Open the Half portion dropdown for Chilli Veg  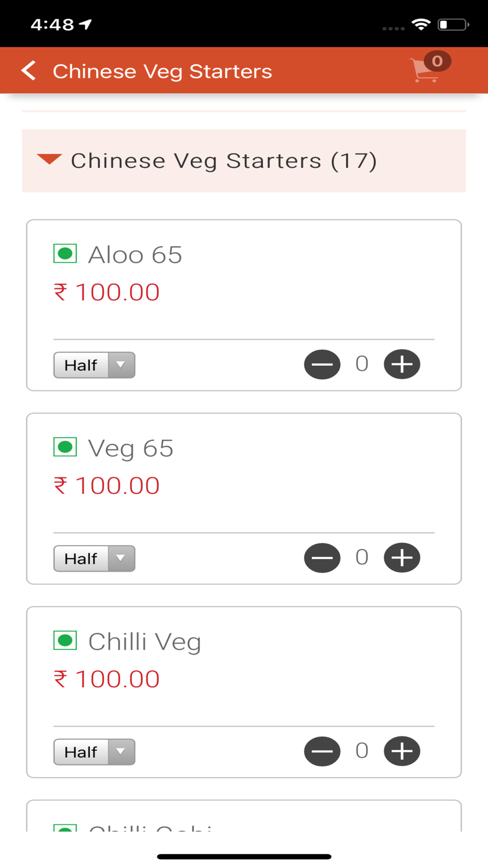point(94,752)
